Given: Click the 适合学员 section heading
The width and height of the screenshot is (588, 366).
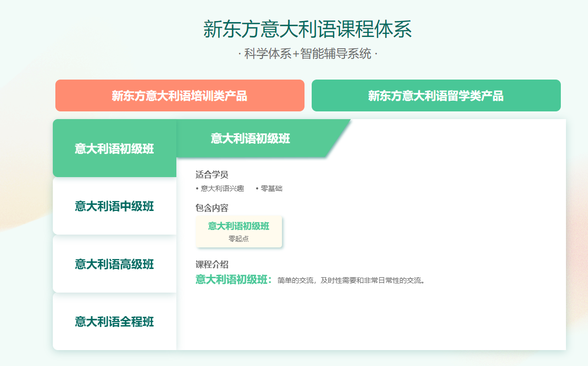Looking at the screenshot, I should coord(212,175).
